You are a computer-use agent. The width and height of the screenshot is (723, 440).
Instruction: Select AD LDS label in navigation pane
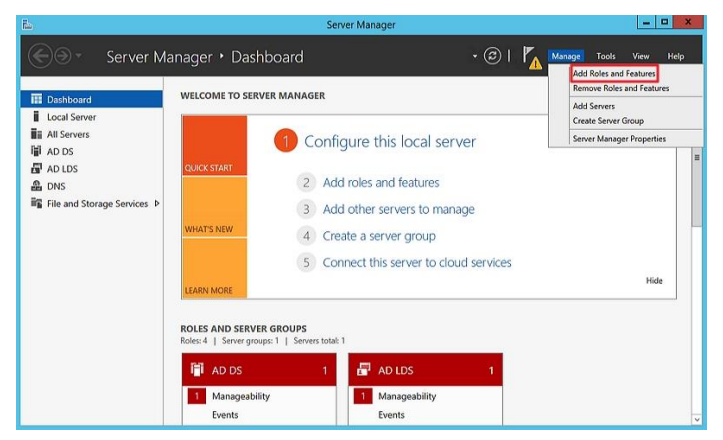click(62, 169)
